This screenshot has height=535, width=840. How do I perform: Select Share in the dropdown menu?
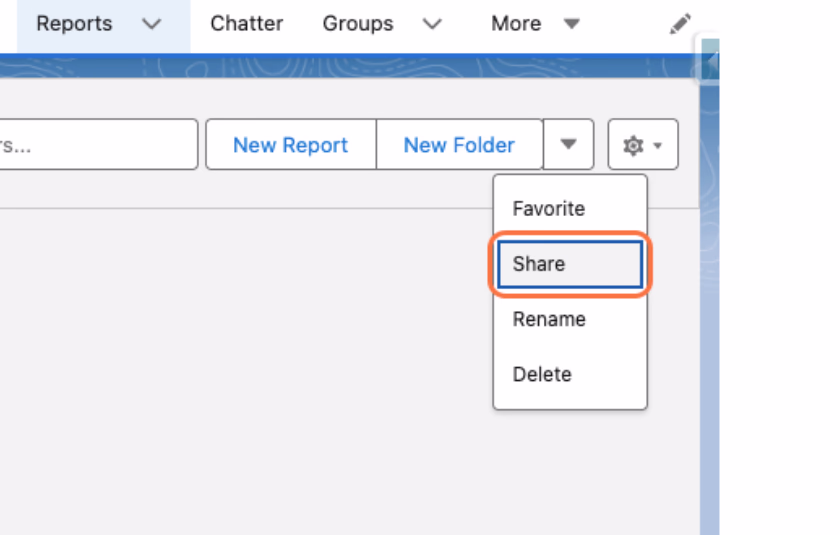pyautogui.click(x=570, y=264)
